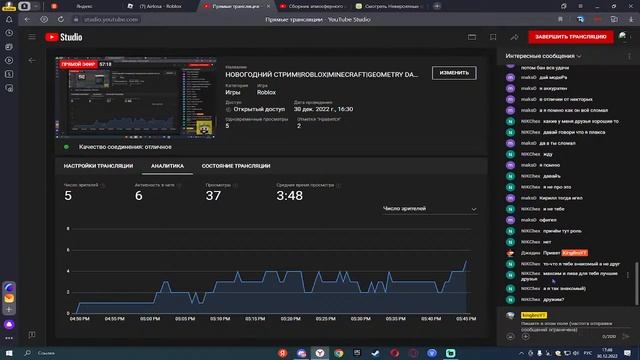Screen dimensions: 640x360
Task: Open the emoji picker in chat input
Action: point(510,337)
